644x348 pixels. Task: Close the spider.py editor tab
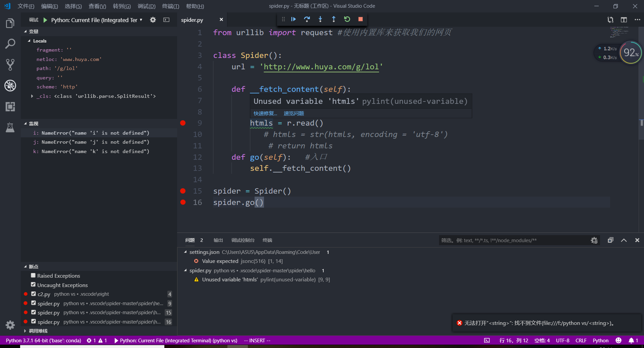tap(221, 20)
